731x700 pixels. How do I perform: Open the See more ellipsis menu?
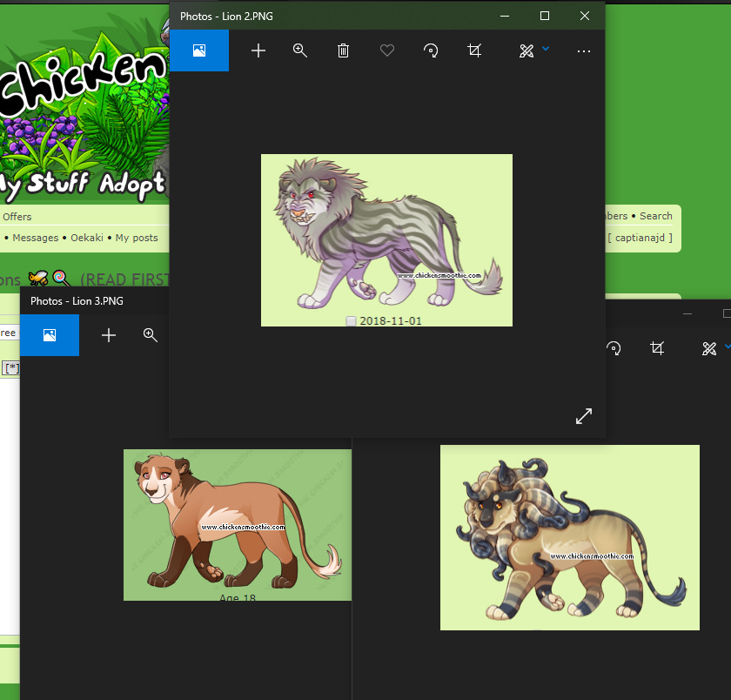[x=584, y=51]
